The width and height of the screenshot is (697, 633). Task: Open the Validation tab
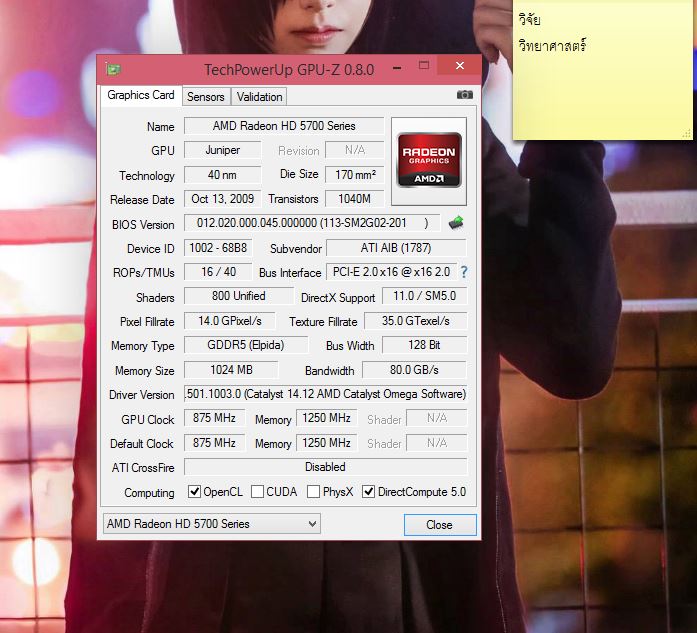259,96
